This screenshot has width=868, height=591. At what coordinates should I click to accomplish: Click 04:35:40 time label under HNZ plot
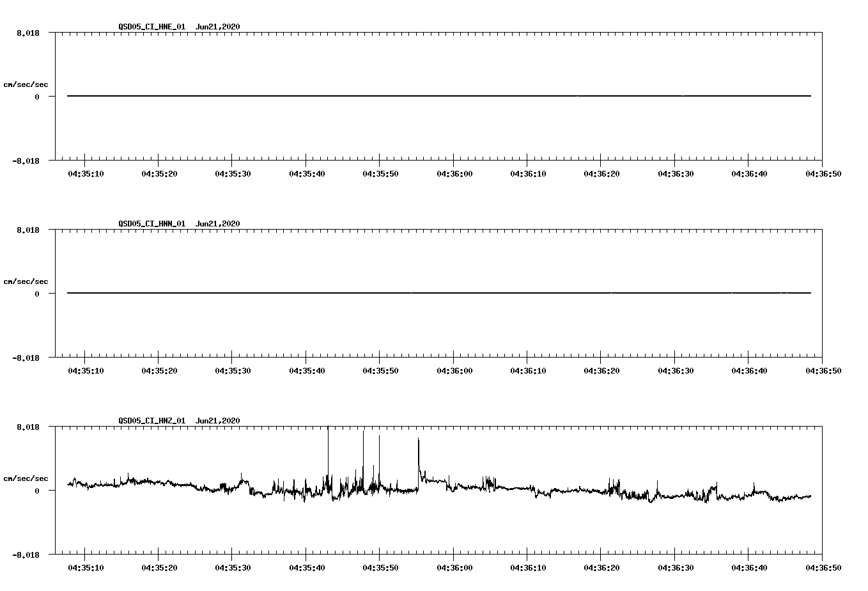307,568
